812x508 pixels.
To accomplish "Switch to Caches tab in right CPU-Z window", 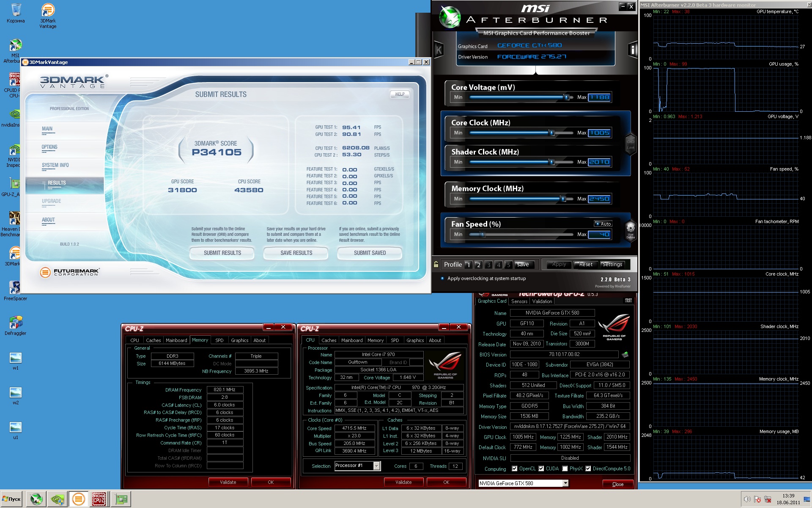I will click(x=329, y=340).
